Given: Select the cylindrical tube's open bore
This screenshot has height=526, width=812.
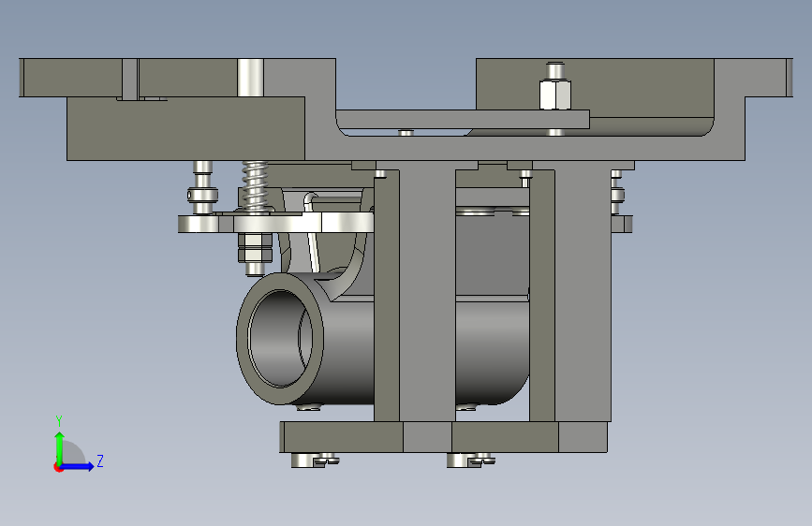Looking at the screenshot, I should pos(280,339).
